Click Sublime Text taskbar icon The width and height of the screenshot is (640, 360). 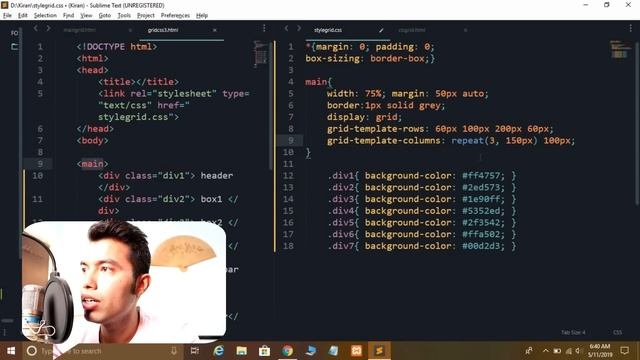pyautogui.click(x=379, y=351)
